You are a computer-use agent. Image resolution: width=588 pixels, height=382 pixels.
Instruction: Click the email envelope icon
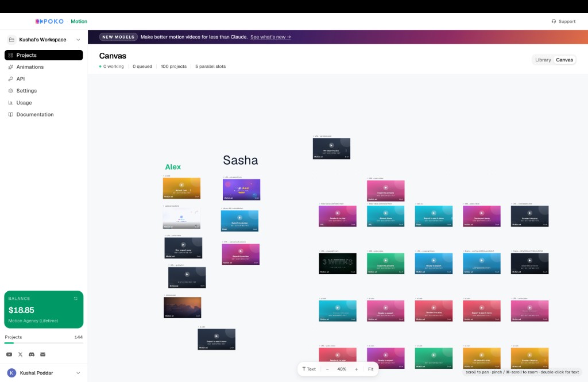42,354
